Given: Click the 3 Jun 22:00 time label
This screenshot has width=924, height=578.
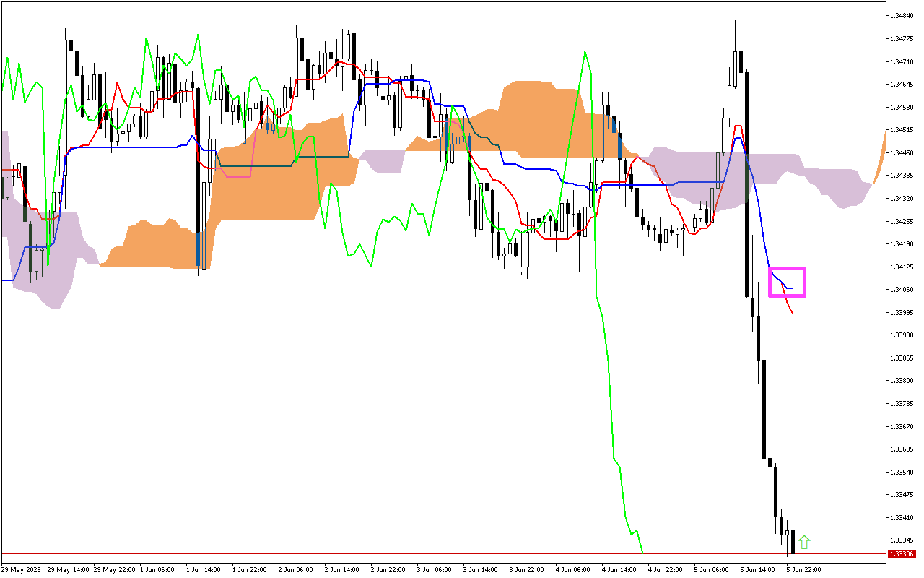Looking at the screenshot, I should [527, 570].
